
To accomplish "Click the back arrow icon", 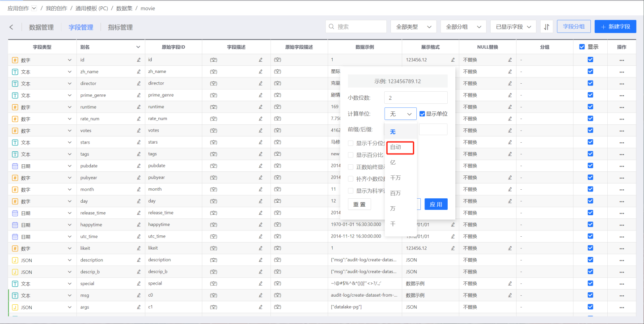I will (11, 27).
